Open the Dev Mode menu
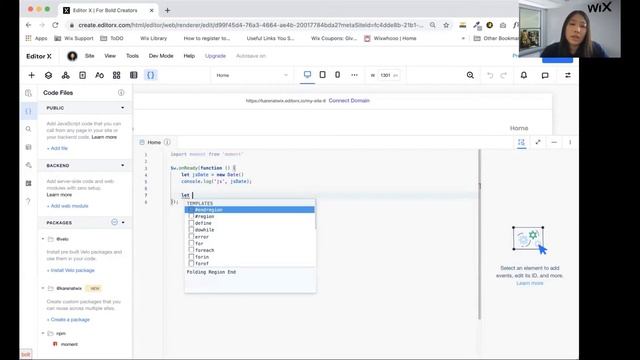Viewport: 640px width, 360px height. tap(161, 56)
